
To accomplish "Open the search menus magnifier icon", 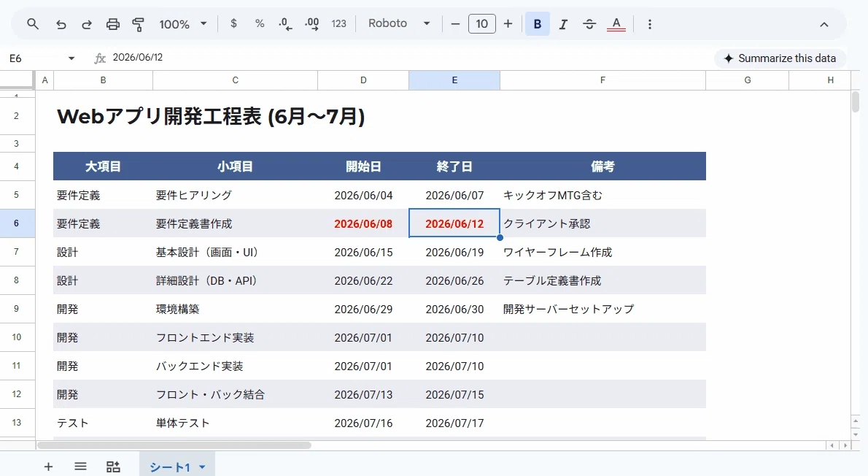I will [34, 24].
